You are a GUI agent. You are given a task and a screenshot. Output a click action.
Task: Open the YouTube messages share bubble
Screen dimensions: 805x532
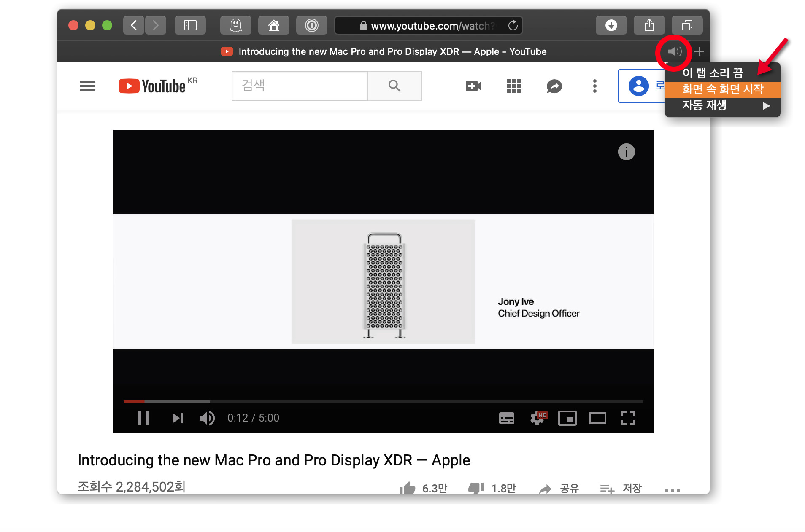[x=554, y=86]
